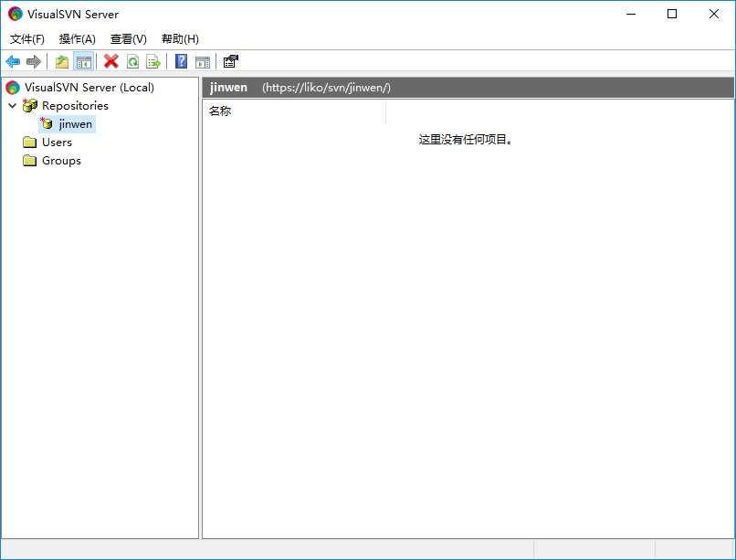Select the Users tree item
Viewport: 736px width, 560px height.
[x=57, y=143]
